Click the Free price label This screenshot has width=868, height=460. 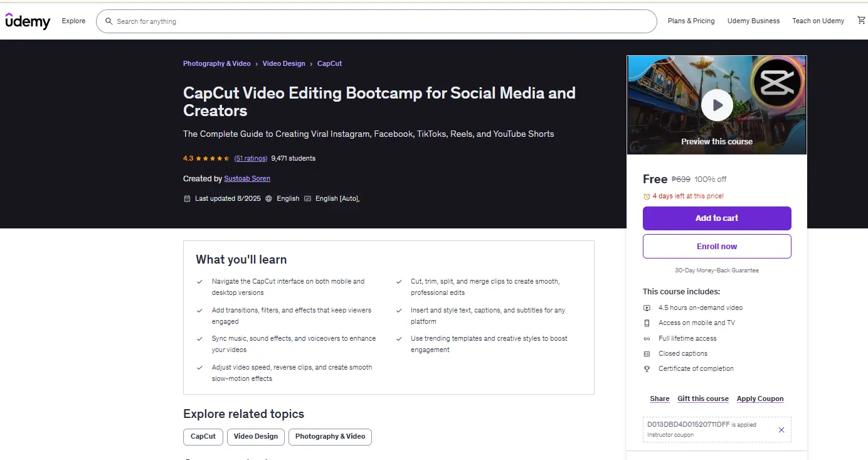655,179
